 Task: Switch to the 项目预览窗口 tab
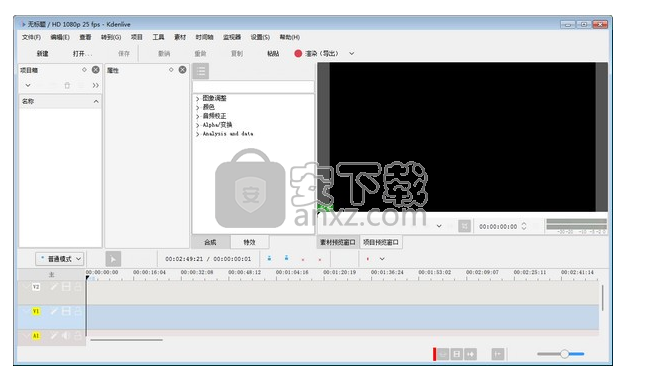coord(381,242)
